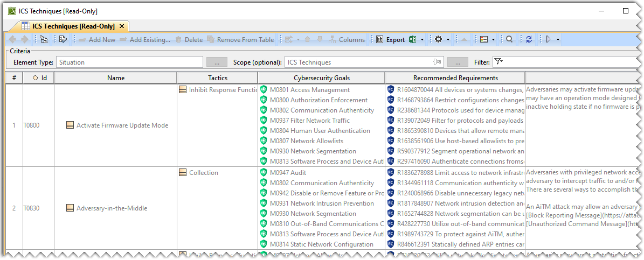Click the containment tree icon in toolbar

point(44,39)
